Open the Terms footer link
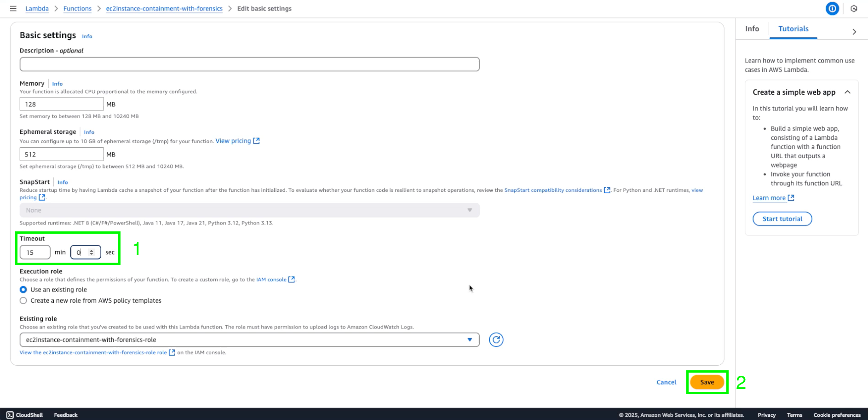 click(794, 415)
